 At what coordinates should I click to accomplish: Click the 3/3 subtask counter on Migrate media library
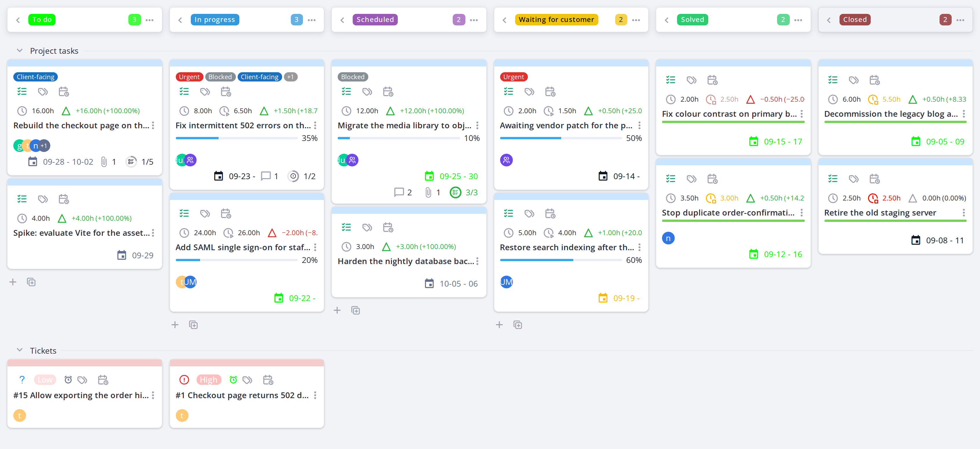point(464,192)
